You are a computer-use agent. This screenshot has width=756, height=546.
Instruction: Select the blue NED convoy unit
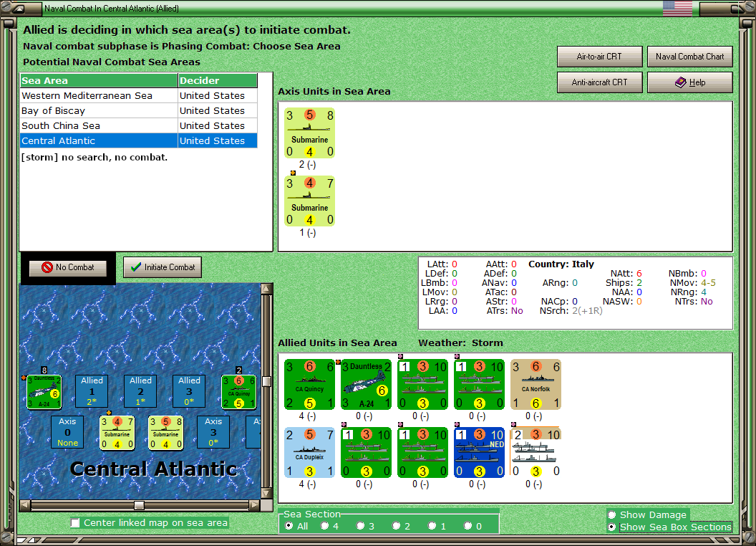click(479, 452)
